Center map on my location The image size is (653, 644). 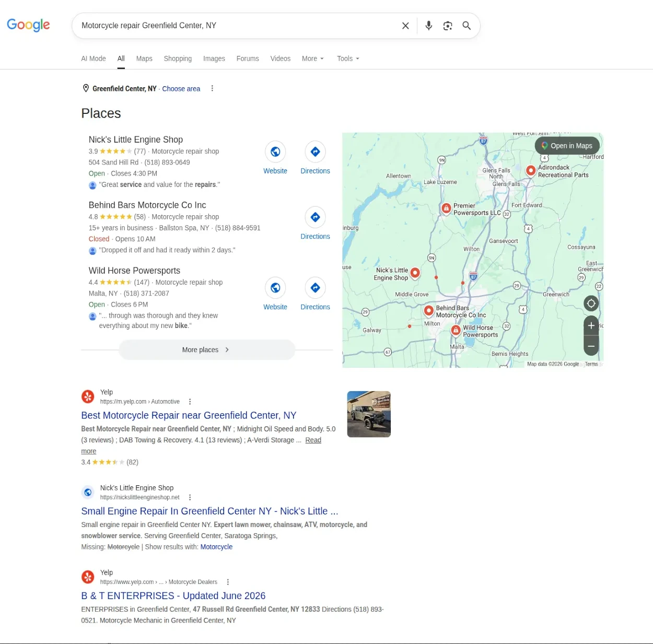(x=591, y=303)
